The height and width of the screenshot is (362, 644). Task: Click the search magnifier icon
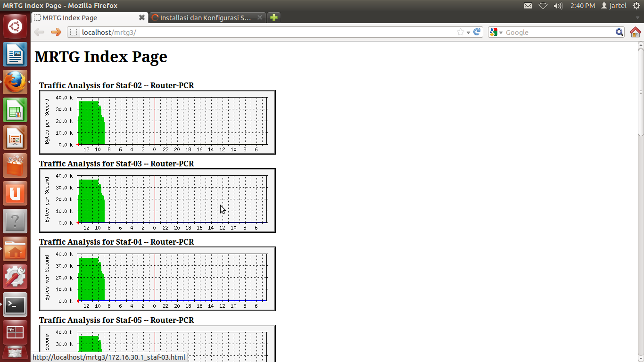619,32
